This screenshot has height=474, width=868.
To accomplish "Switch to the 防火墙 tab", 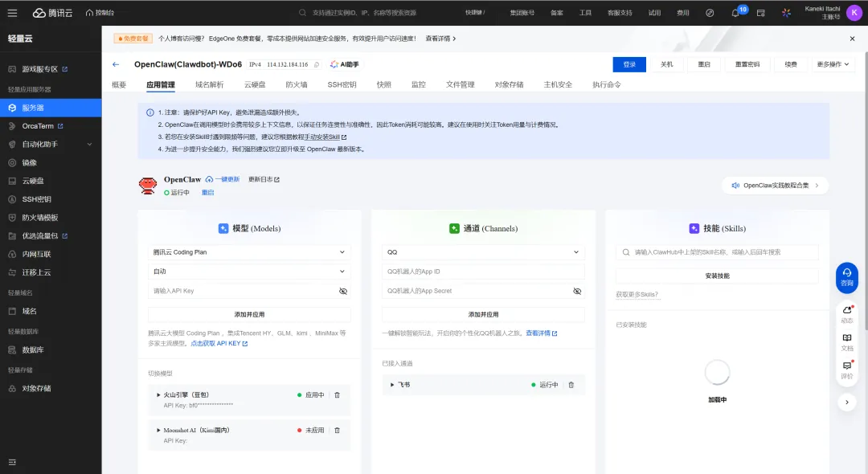I will click(296, 84).
